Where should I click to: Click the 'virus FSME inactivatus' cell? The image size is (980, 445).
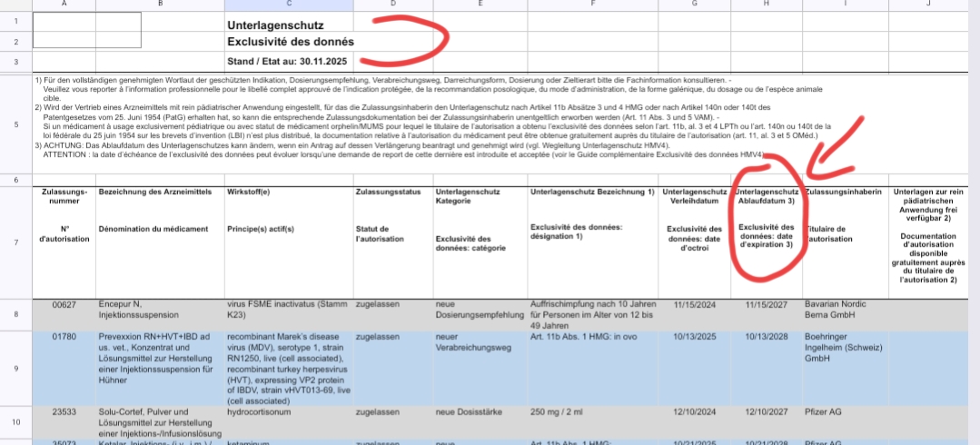point(289,315)
